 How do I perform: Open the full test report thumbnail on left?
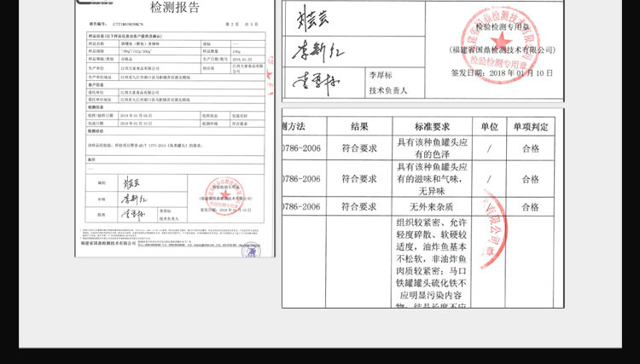coord(175,128)
